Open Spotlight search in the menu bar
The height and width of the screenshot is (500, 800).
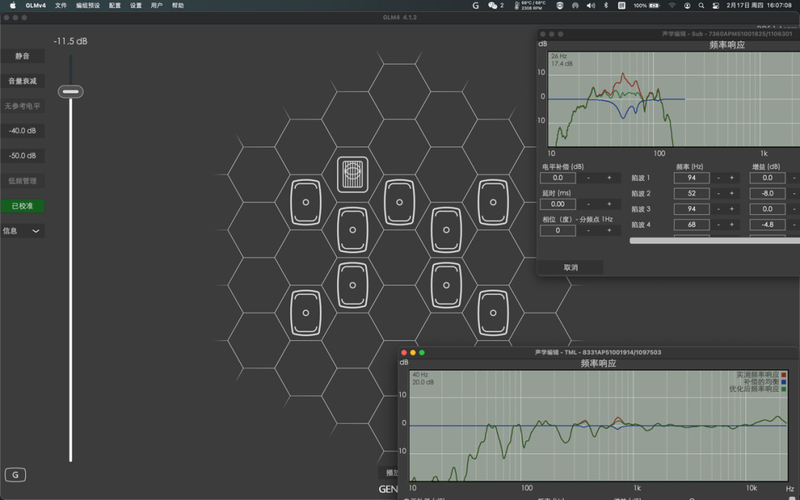702,5
